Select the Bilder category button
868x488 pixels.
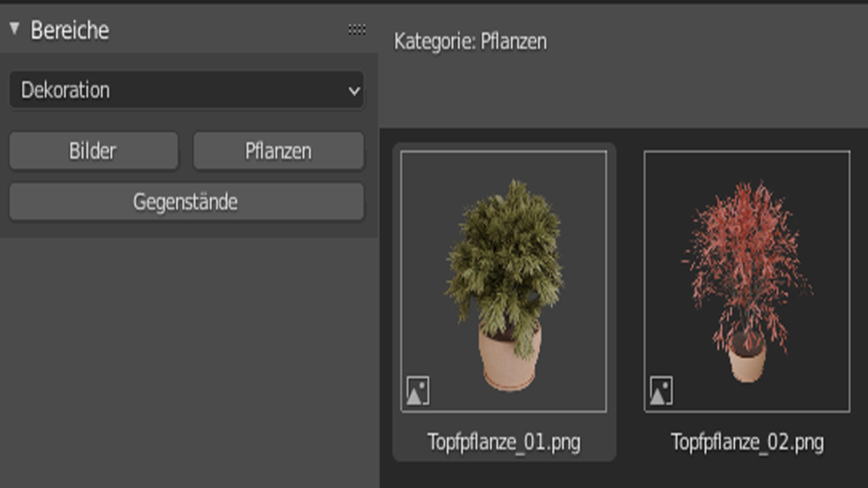94,151
